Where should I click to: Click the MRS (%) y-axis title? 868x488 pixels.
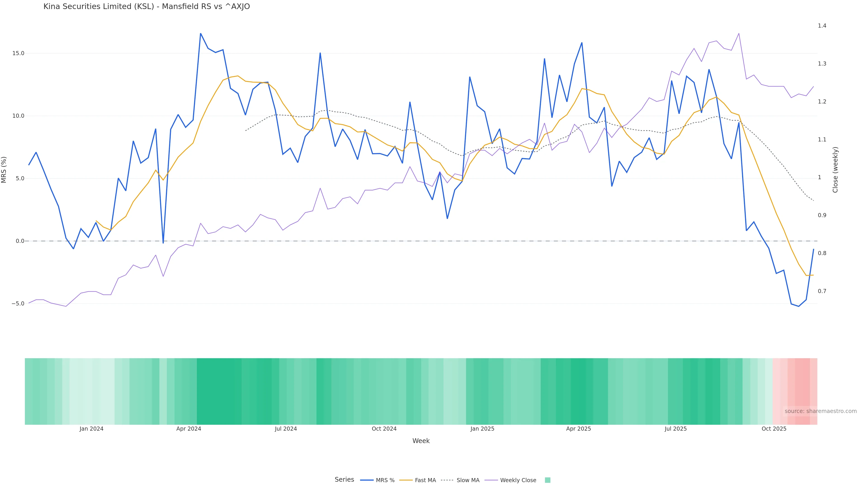[4, 170]
